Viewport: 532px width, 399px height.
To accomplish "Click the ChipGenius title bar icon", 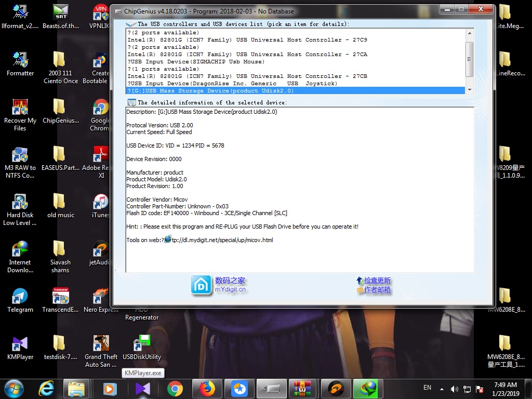I will (x=118, y=11).
